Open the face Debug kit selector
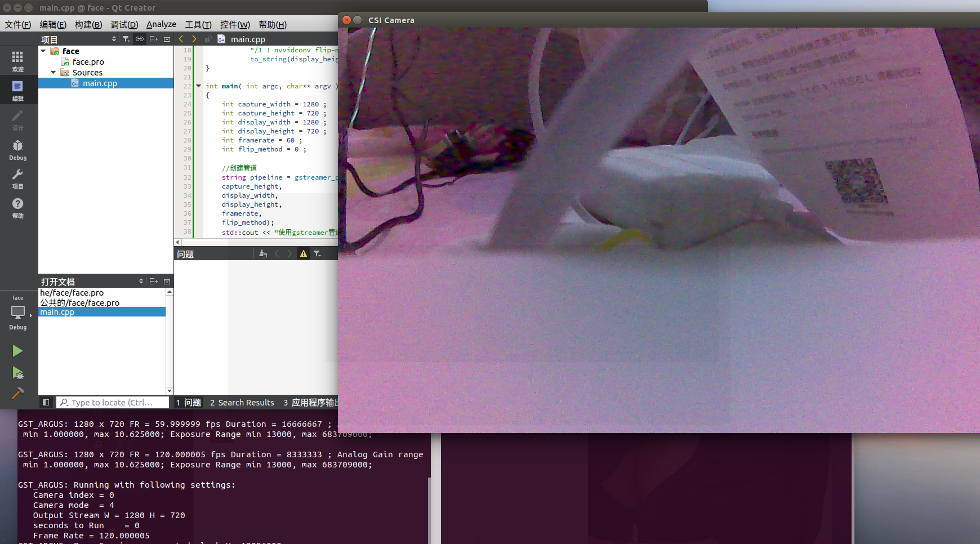The height and width of the screenshot is (544, 980). (x=17, y=313)
